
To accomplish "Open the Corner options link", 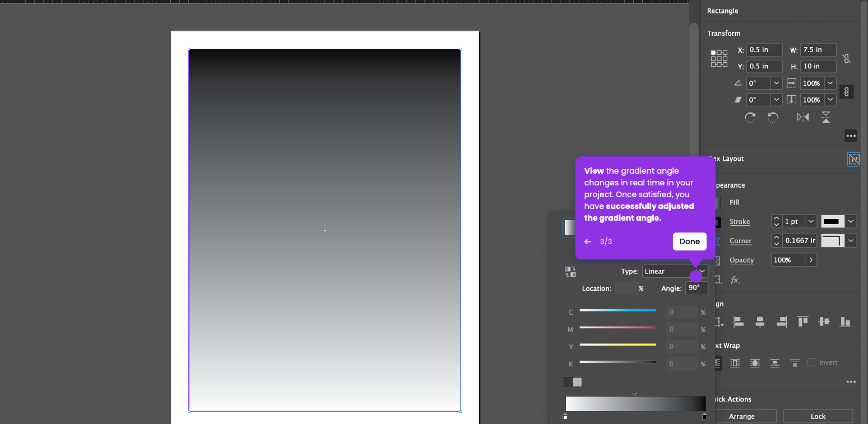I will coord(741,241).
